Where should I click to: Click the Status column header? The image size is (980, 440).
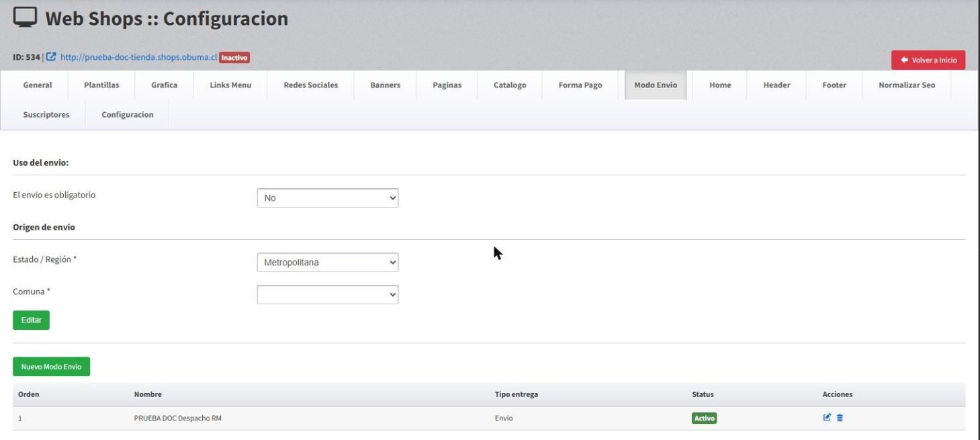703,394
